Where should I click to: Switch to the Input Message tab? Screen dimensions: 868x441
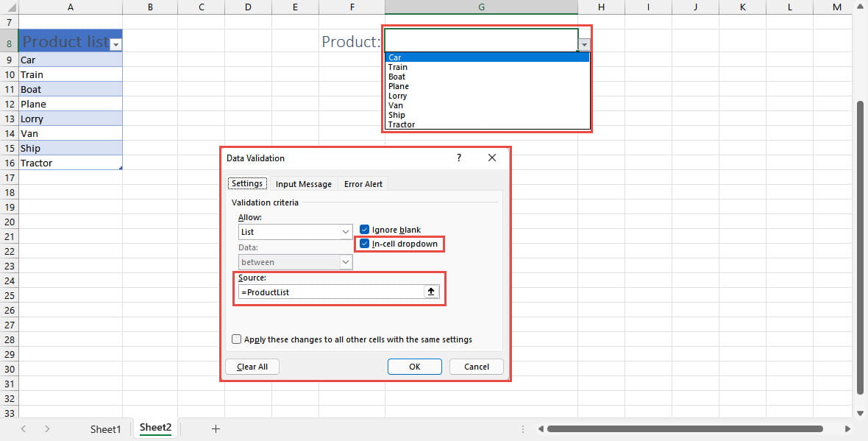[x=303, y=184]
